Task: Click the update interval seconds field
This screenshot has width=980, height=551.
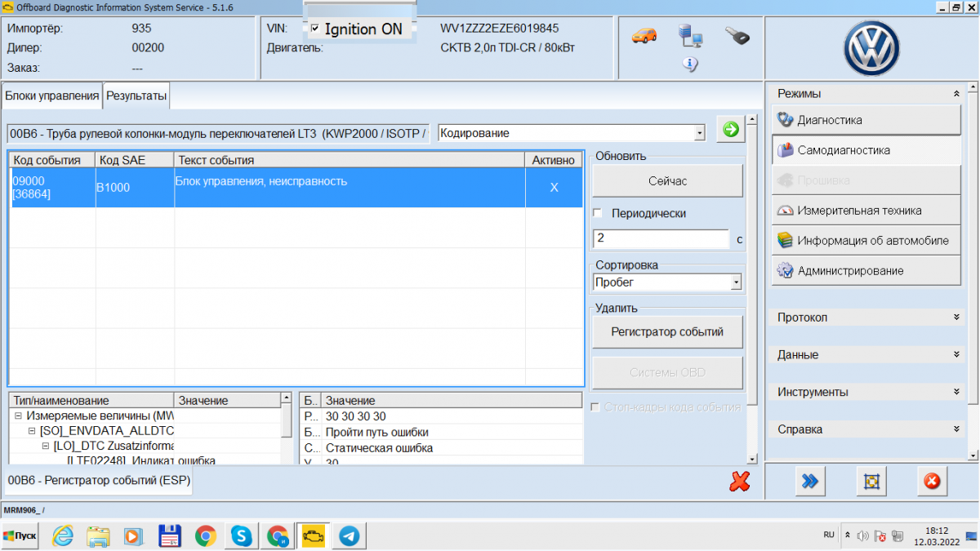Action: click(660, 238)
